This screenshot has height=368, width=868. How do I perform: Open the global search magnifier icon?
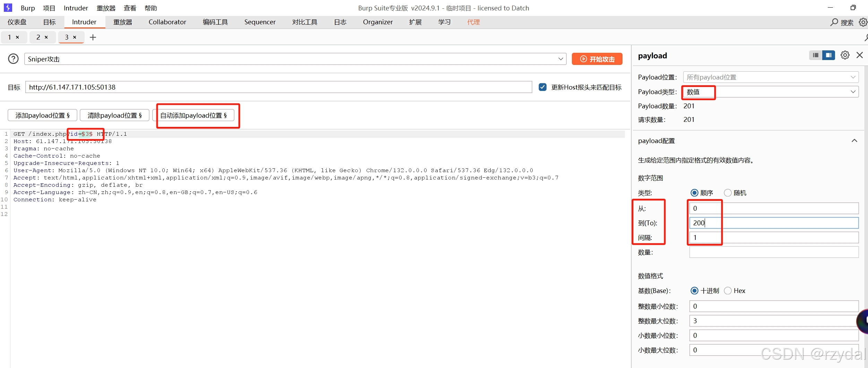point(834,22)
